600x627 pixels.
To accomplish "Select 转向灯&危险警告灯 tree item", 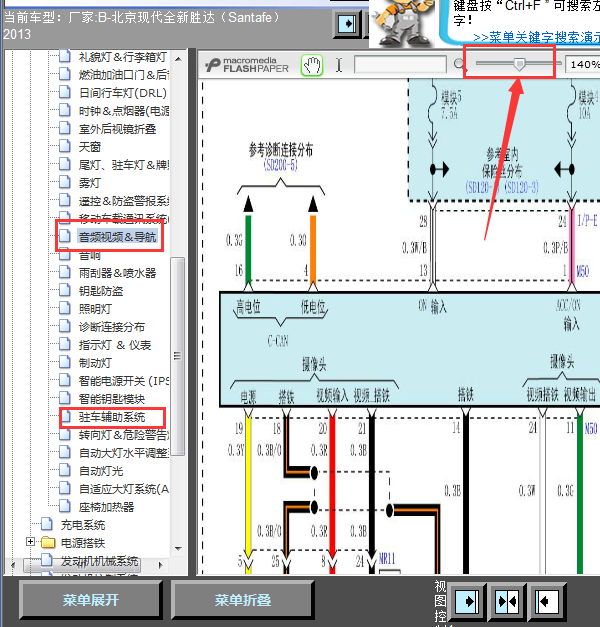I will (x=124, y=435).
